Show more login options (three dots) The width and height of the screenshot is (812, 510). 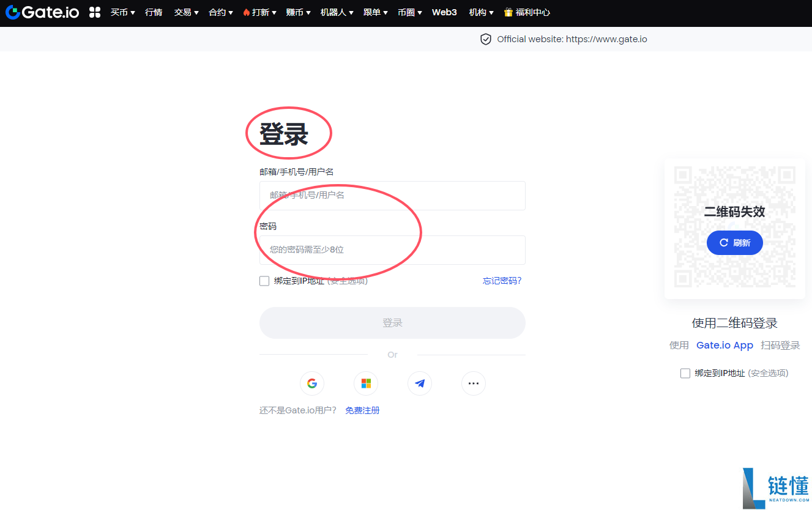[x=474, y=383]
